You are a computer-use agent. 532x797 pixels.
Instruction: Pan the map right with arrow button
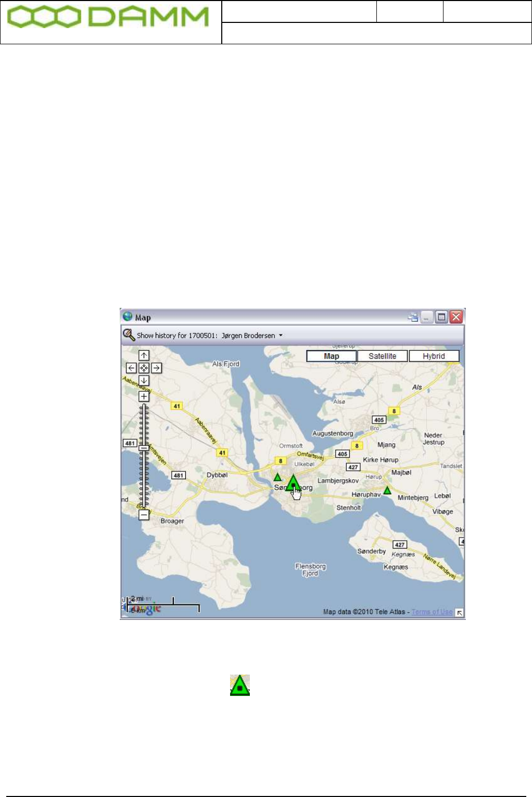(156, 368)
